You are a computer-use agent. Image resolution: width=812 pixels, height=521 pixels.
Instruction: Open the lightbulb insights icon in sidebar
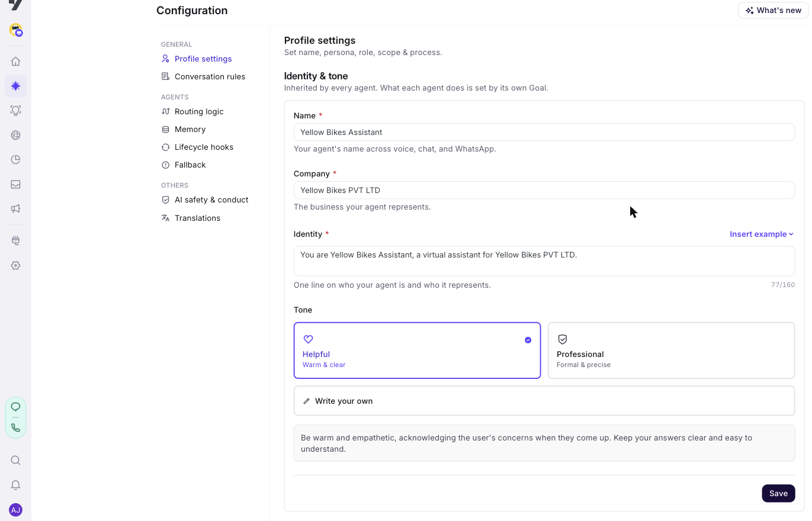click(x=16, y=111)
